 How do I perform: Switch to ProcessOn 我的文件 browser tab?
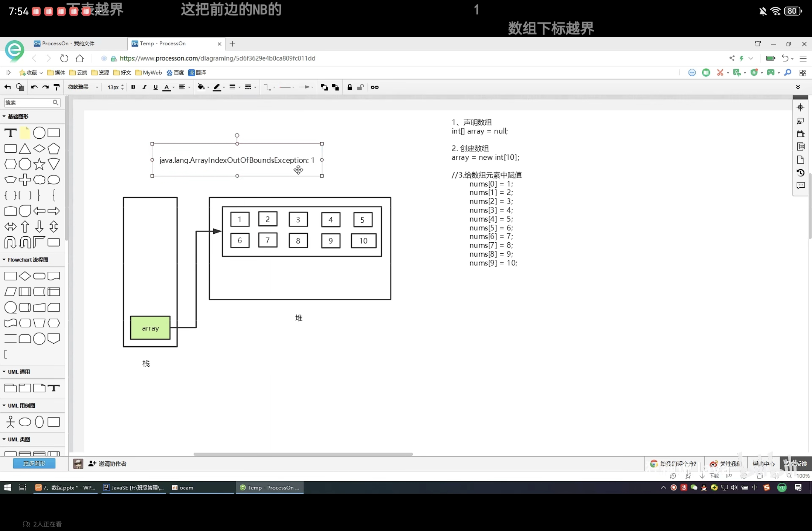(x=68, y=44)
